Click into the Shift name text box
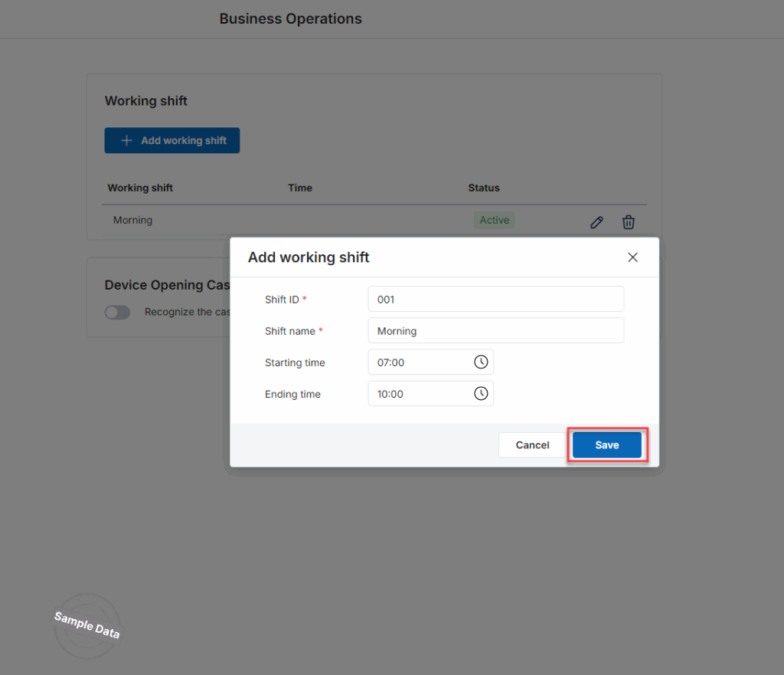 click(x=495, y=331)
